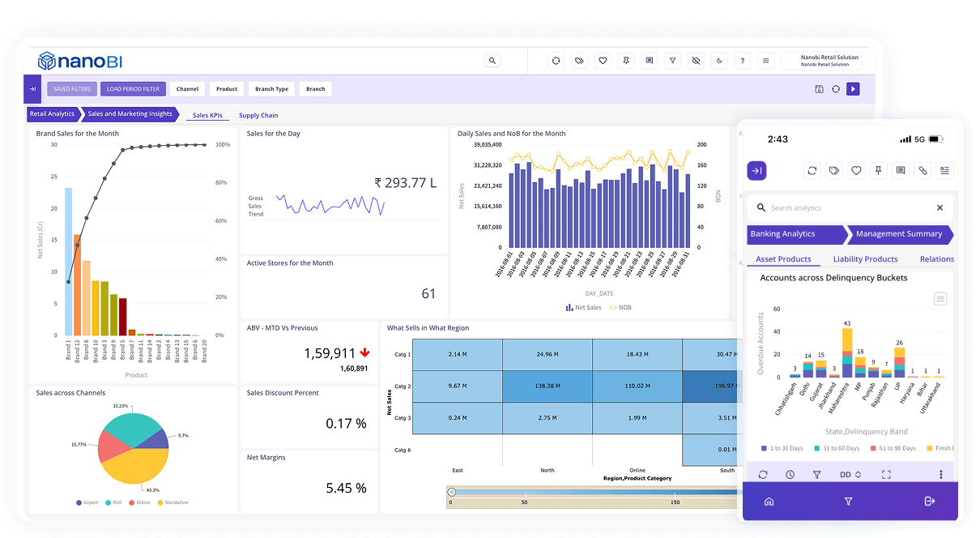Screen dimensions: 980x538
Task: Select the Liability Products tab
Action: 865,259
